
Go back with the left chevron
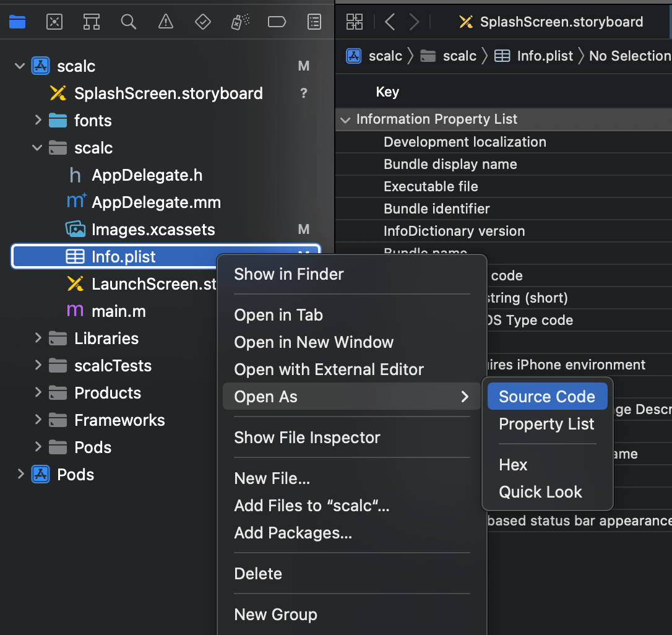390,22
